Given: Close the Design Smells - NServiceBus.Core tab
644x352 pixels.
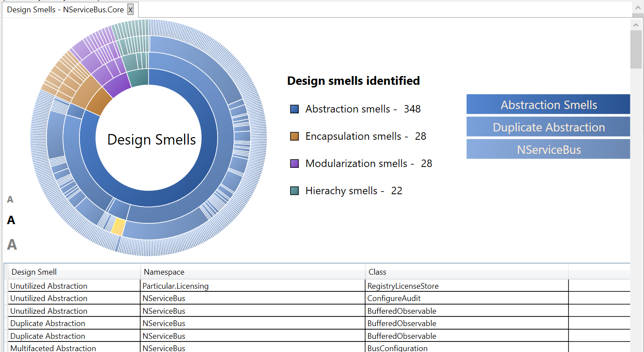Looking at the screenshot, I should [x=130, y=10].
